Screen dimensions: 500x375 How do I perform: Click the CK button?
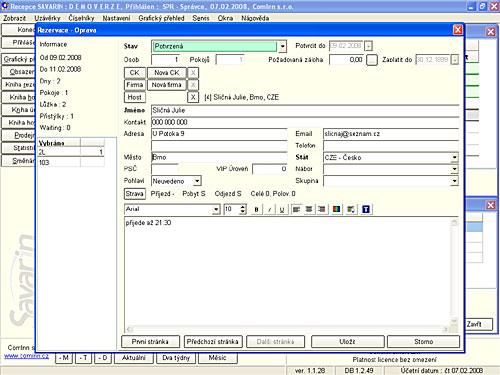(135, 73)
